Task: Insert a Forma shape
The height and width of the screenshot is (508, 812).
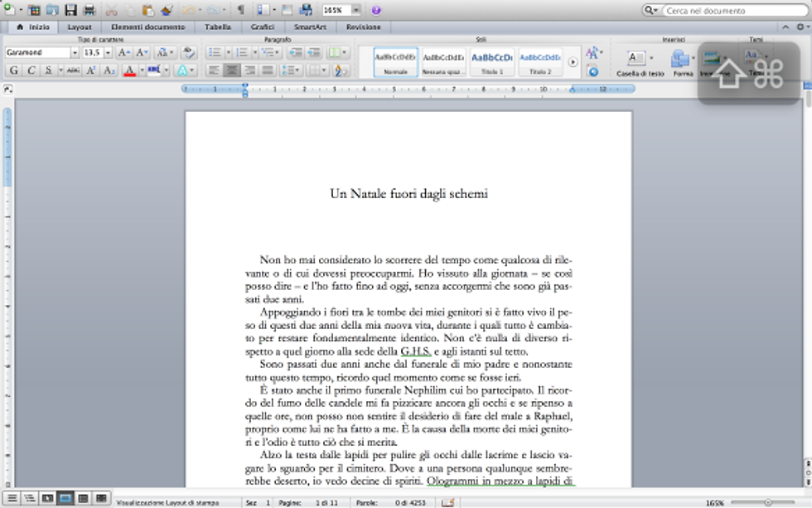Action: pos(683,63)
